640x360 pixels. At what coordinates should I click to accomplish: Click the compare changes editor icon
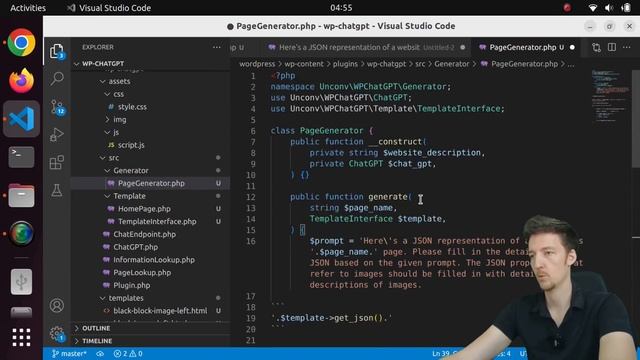tap(596, 47)
